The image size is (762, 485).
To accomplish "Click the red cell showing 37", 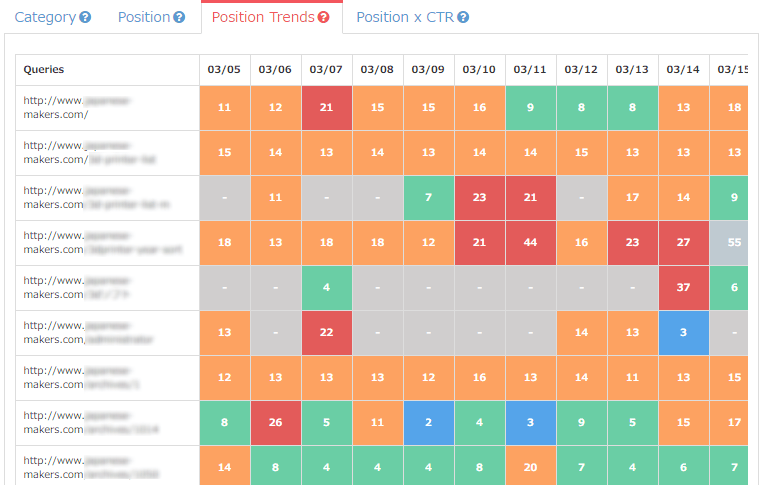I will [683, 288].
